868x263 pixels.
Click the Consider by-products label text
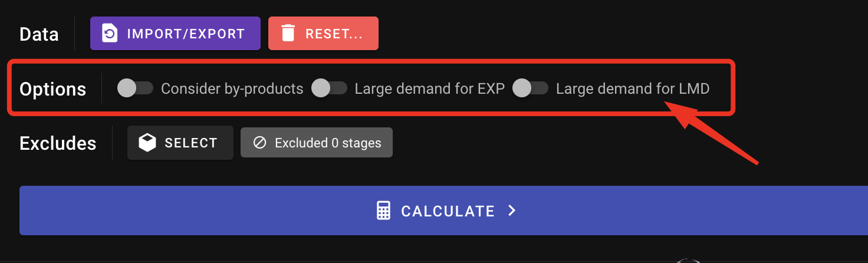[x=232, y=89]
